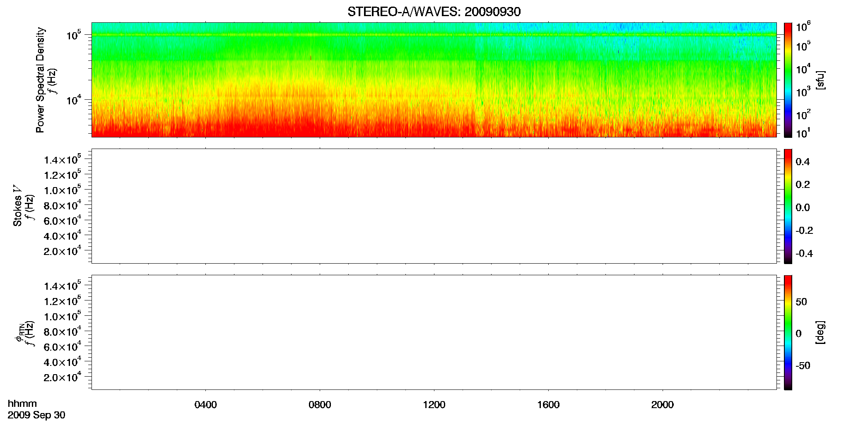Image resolution: width=868 pixels, height=447 pixels.
Task: Click the phi RTN degree colorbar
Action: (x=788, y=332)
